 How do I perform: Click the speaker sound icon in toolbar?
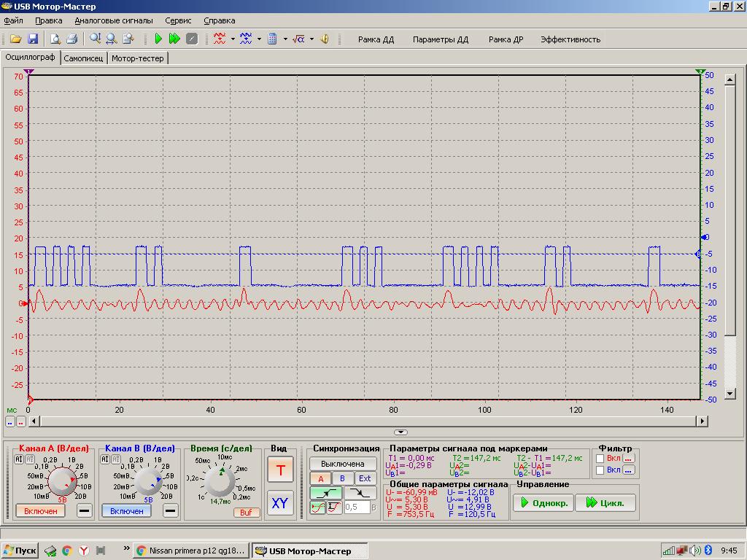(325, 39)
